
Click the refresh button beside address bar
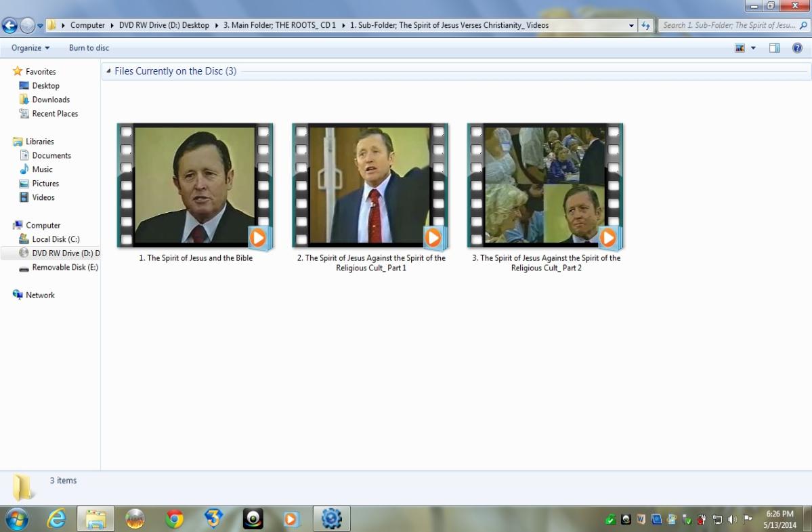click(x=646, y=26)
